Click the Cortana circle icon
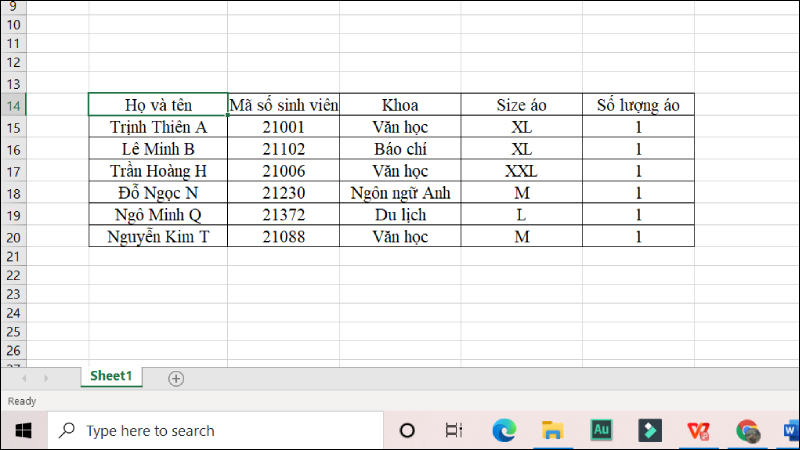Image resolution: width=800 pixels, height=450 pixels. (407, 430)
